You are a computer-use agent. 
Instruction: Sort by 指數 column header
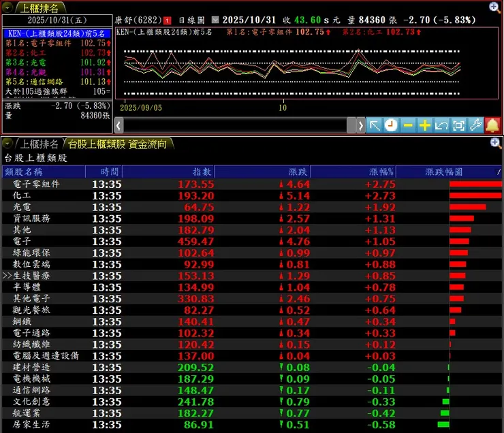point(168,172)
